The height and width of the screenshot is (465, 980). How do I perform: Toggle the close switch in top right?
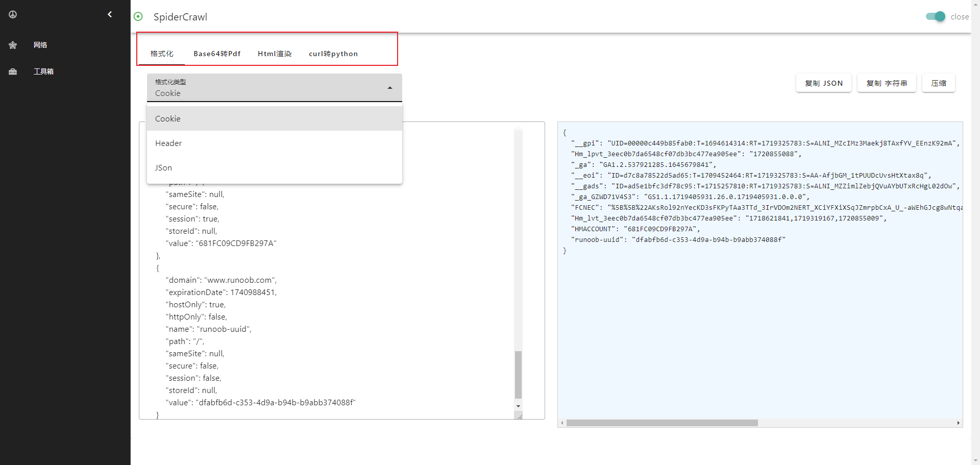point(936,16)
